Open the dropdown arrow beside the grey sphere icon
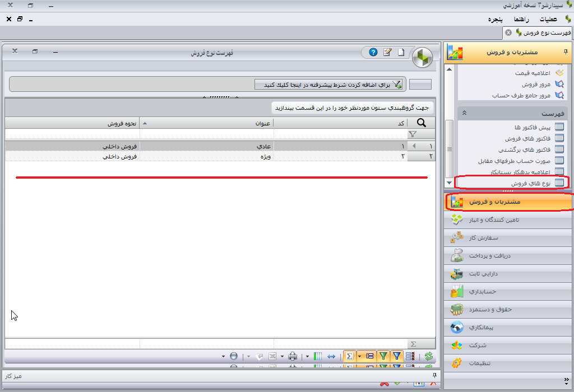The width and height of the screenshot is (574, 392). tap(223, 356)
